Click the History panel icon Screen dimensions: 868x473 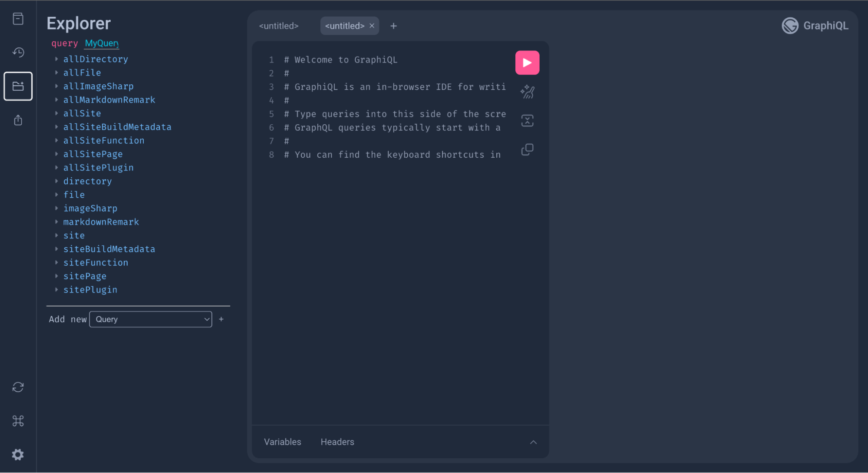pyautogui.click(x=18, y=53)
